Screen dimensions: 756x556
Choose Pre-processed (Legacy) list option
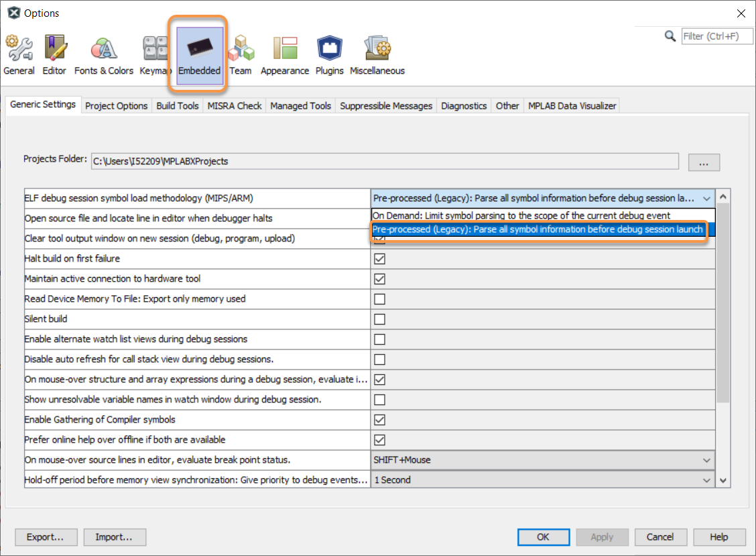click(x=543, y=229)
